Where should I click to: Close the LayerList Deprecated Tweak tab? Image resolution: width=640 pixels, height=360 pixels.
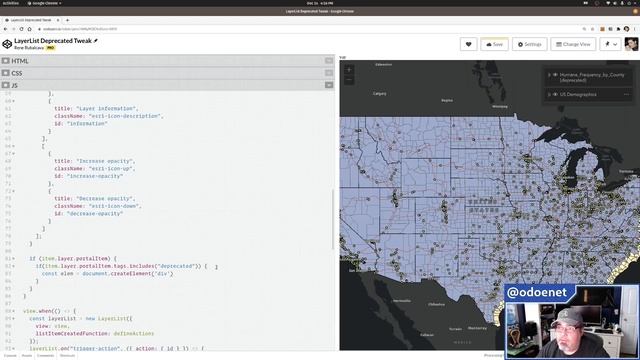(58, 20)
